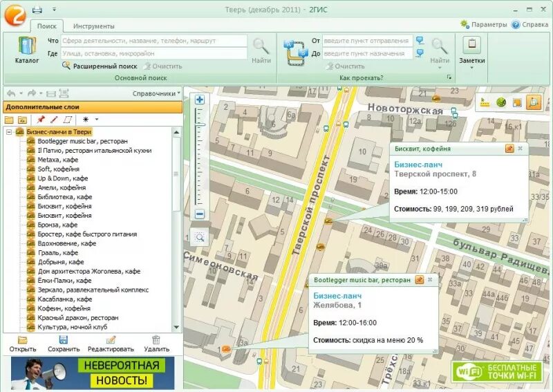Open marker style dropdown arrow

click(x=97, y=120)
